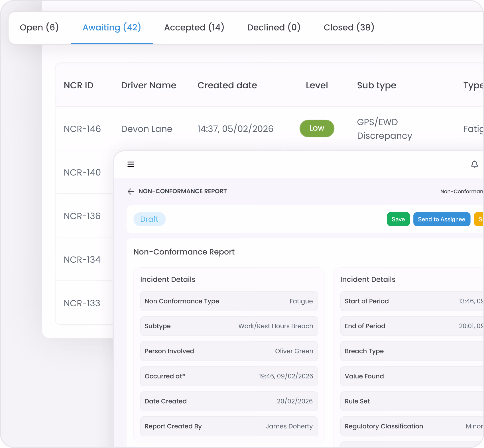
Task: Click the Subtype field Work/Rest Hours Breach
Action: 229,326
